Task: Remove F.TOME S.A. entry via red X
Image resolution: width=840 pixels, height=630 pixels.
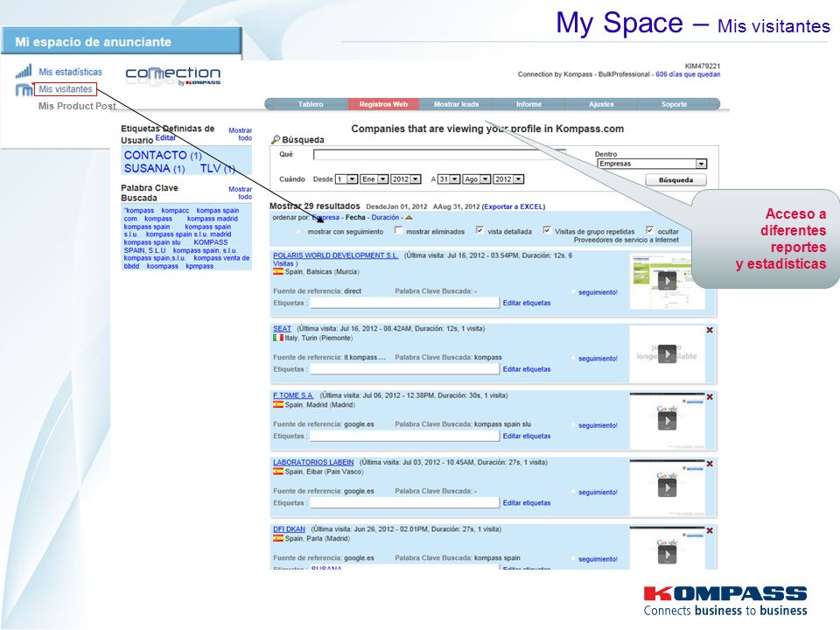Action: [x=710, y=397]
